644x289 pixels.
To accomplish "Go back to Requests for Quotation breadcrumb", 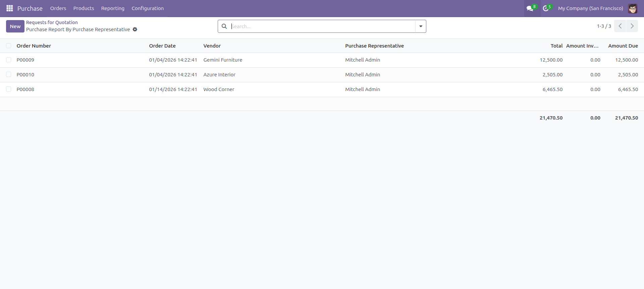I will 52,22.
